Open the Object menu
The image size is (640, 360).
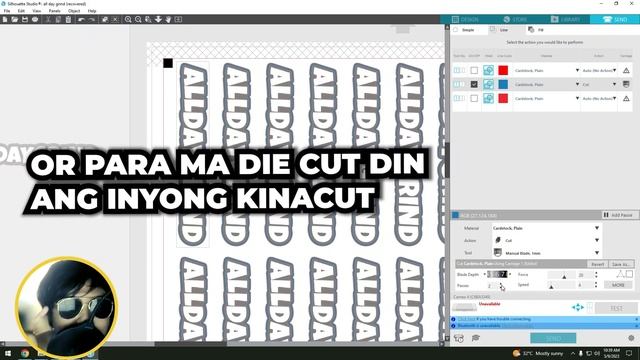(74, 11)
